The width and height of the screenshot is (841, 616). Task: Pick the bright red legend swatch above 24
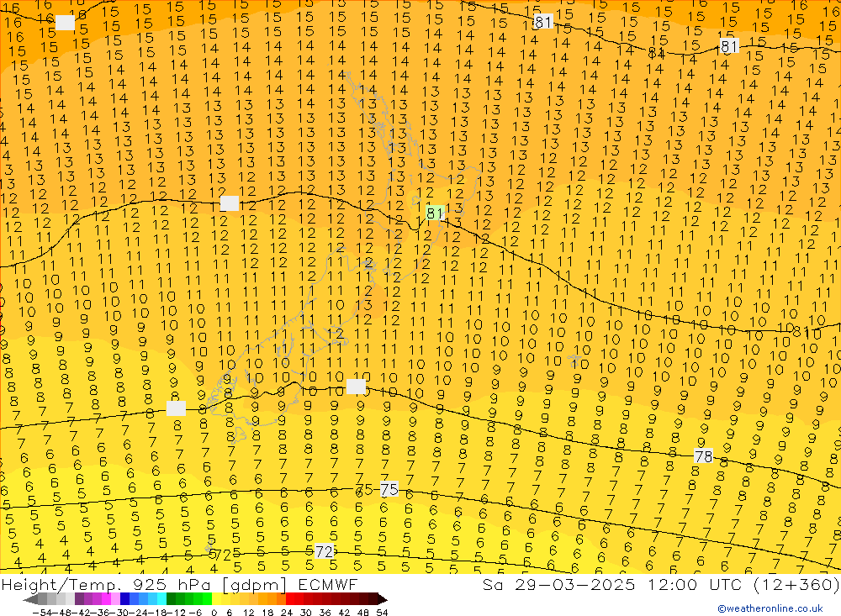[290, 599]
